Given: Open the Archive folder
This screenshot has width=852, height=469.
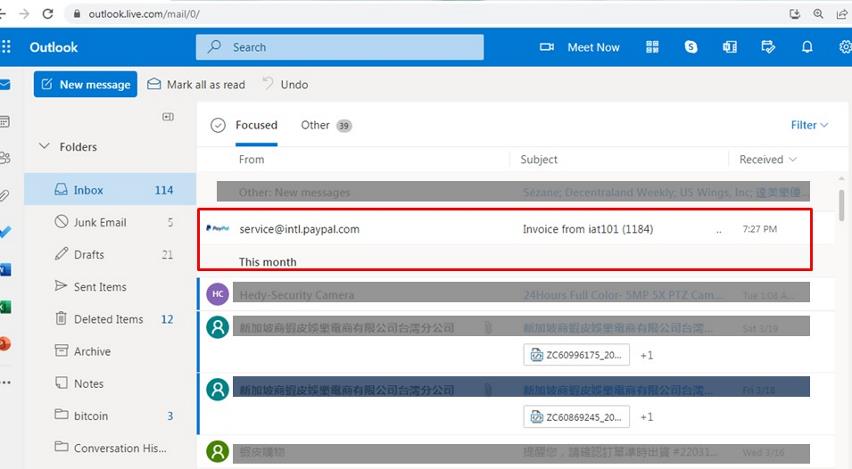Looking at the screenshot, I should (x=110, y=351).
